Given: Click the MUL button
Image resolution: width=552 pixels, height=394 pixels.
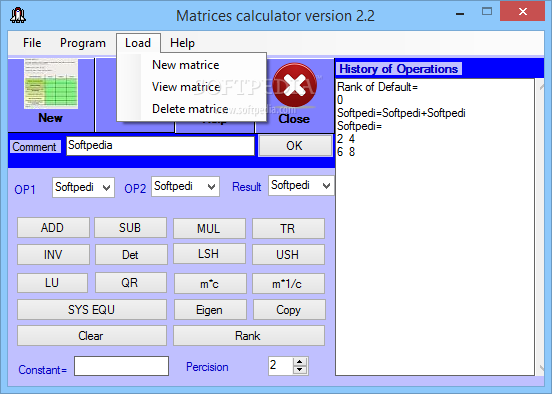Looking at the screenshot, I should (209, 229).
